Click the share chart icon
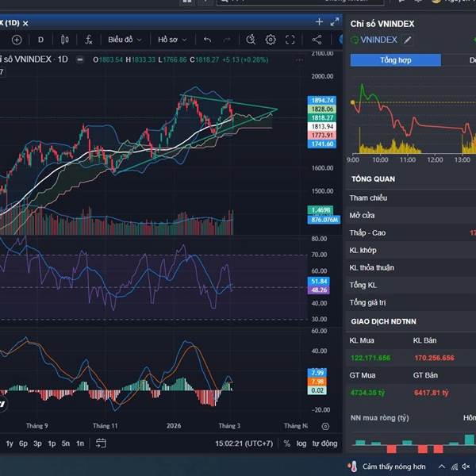 pyautogui.click(x=317, y=39)
